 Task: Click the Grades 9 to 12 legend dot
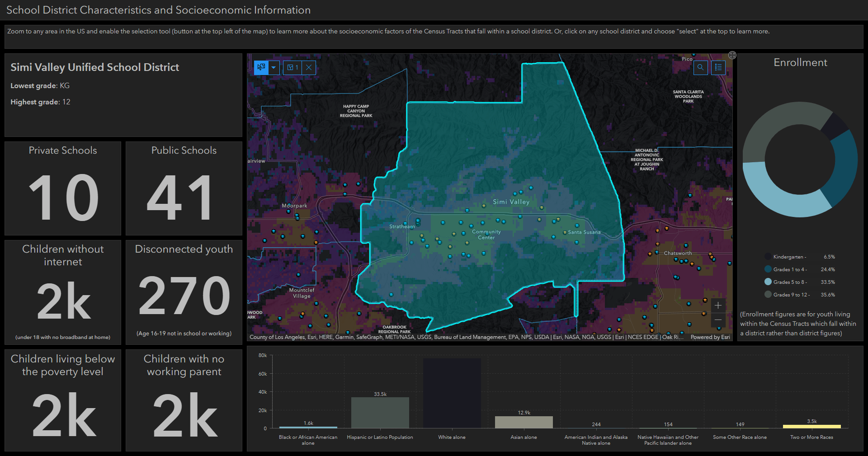click(768, 295)
